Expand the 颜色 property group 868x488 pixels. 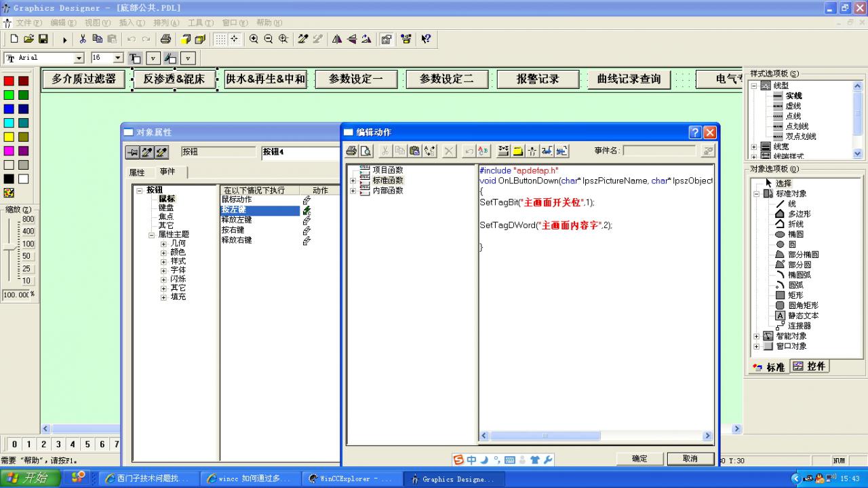pyautogui.click(x=163, y=252)
